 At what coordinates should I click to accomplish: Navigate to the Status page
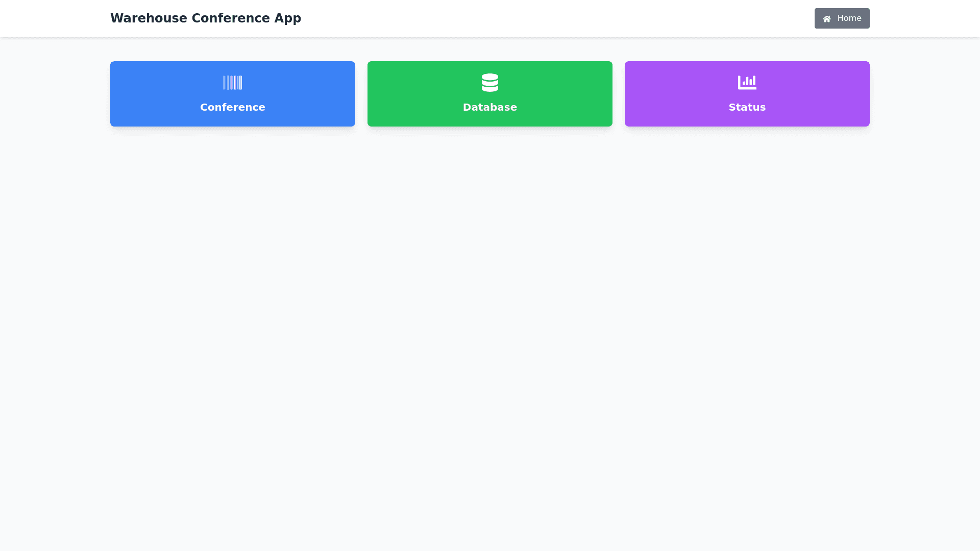coord(747,94)
